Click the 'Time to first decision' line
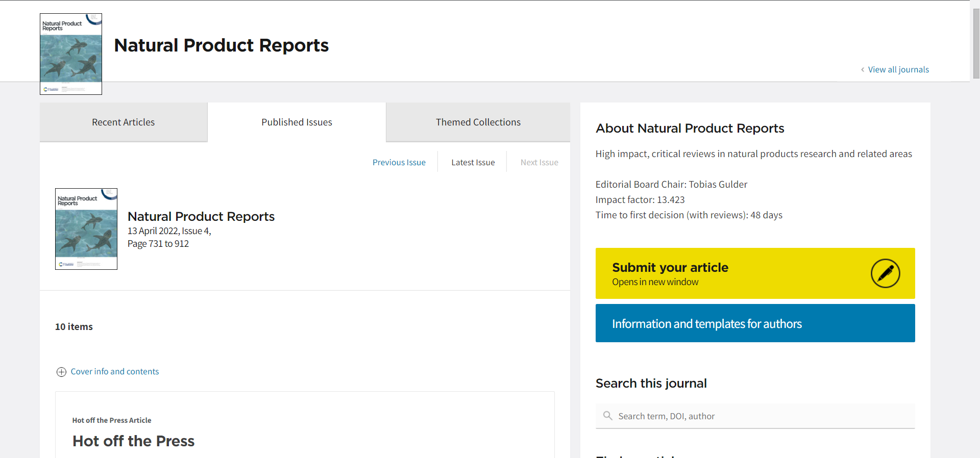The height and width of the screenshot is (458, 980). pyautogui.click(x=689, y=215)
